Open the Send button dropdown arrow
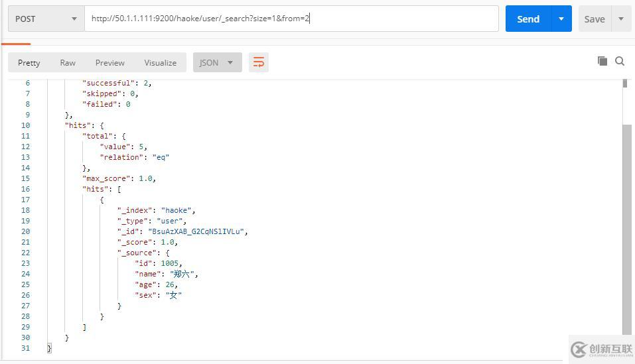Image resolution: width=635 pixels, height=364 pixels. [561, 19]
